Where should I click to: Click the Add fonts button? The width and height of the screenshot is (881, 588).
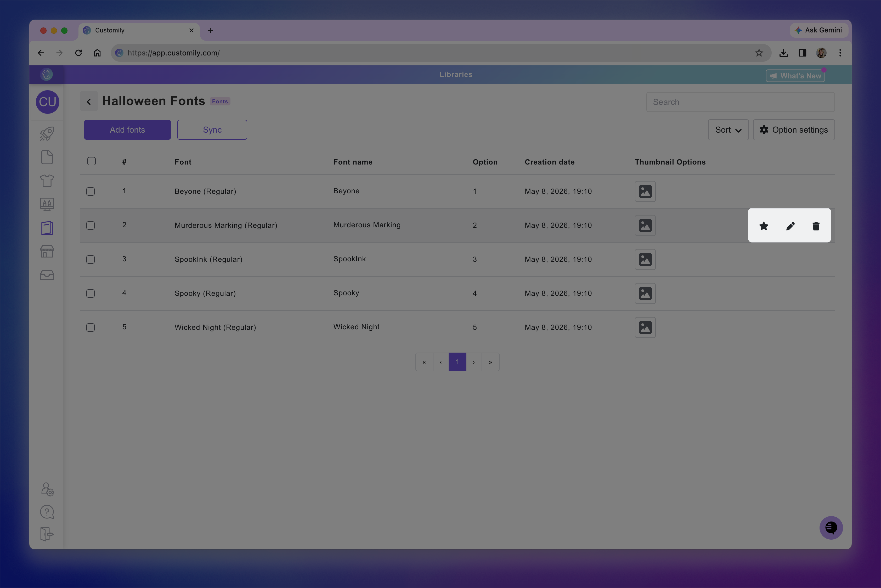[x=127, y=130]
